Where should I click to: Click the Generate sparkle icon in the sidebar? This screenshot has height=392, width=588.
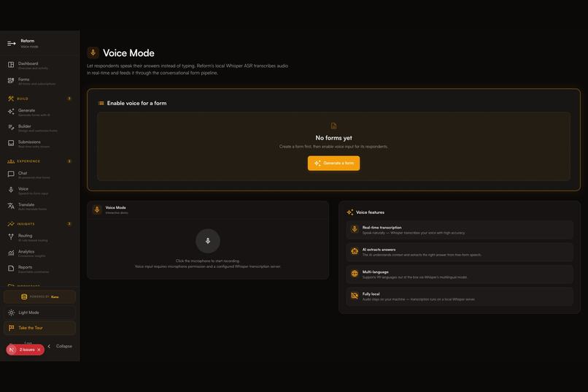pos(11,112)
